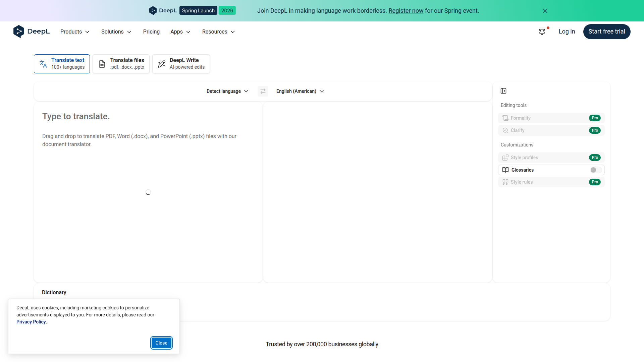This screenshot has height=362, width=644.
Task: Expand the Products menu
Action: point(75,32)
